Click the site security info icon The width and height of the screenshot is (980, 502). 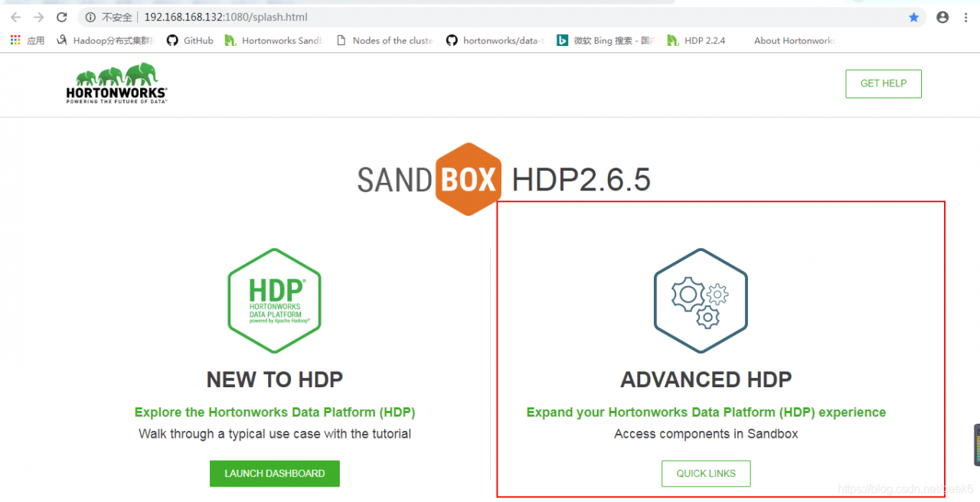tap(90, 17)
